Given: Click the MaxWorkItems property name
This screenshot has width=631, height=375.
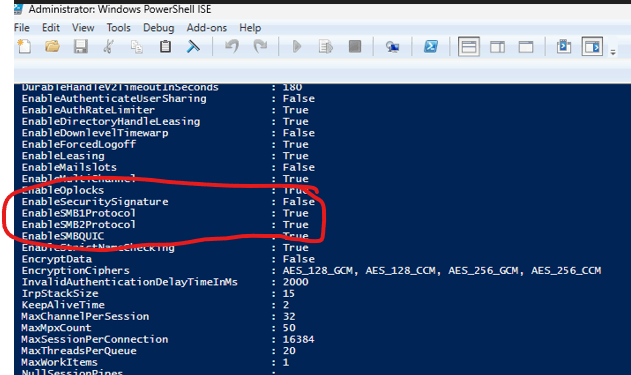Looking at the screenshot, I should tap(60, 362).
